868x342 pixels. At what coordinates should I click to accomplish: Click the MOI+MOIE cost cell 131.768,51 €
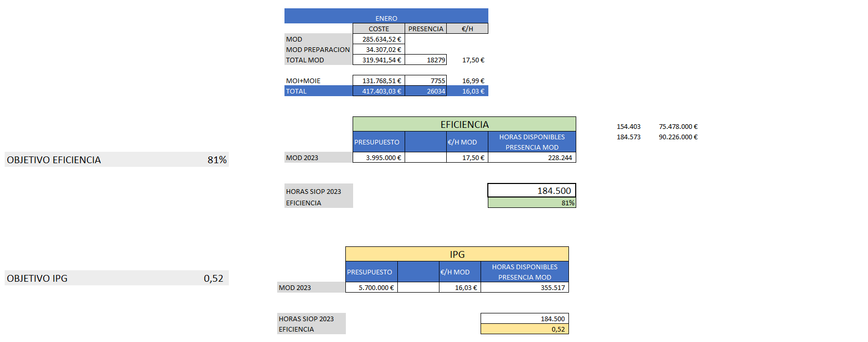tap(379, 81)
